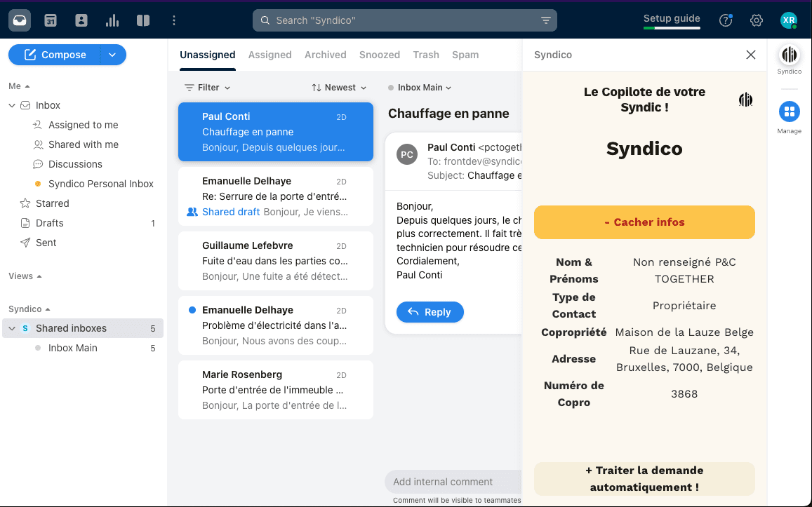Close the Syndico side panel
The width and height of the screenshot is (812, 507).
(751, 55)
